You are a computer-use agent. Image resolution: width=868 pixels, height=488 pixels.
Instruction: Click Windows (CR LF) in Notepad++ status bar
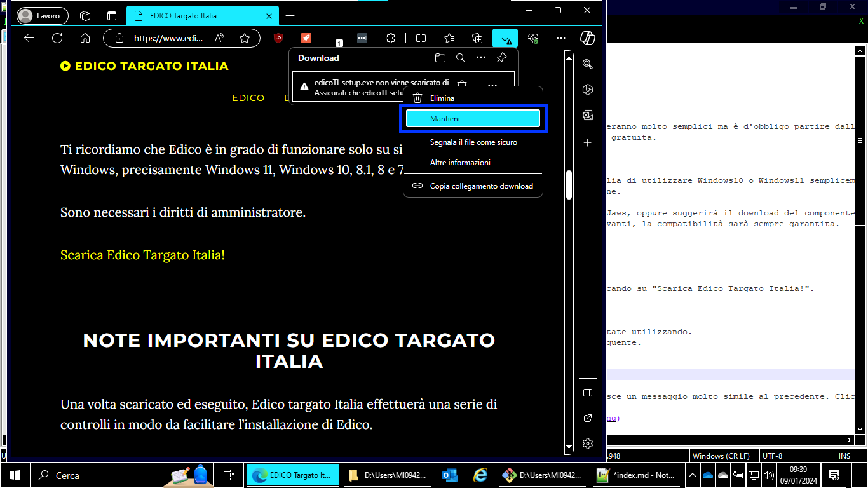(722, 456)
